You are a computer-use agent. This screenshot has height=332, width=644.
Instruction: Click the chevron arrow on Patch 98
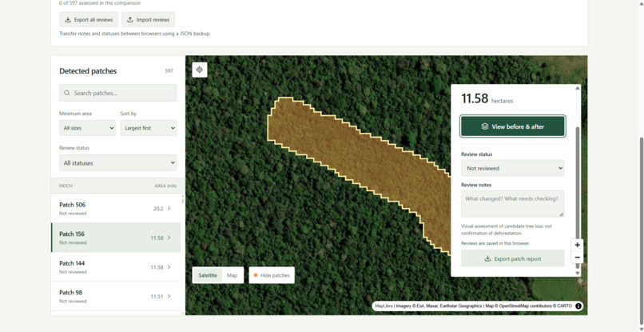pos(169,296)
